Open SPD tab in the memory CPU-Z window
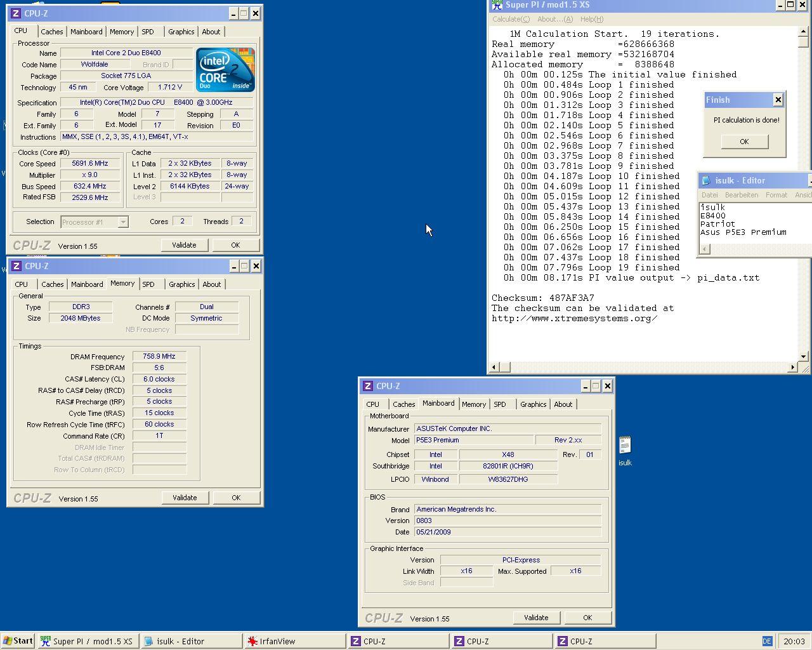 [x=148, y=284]
